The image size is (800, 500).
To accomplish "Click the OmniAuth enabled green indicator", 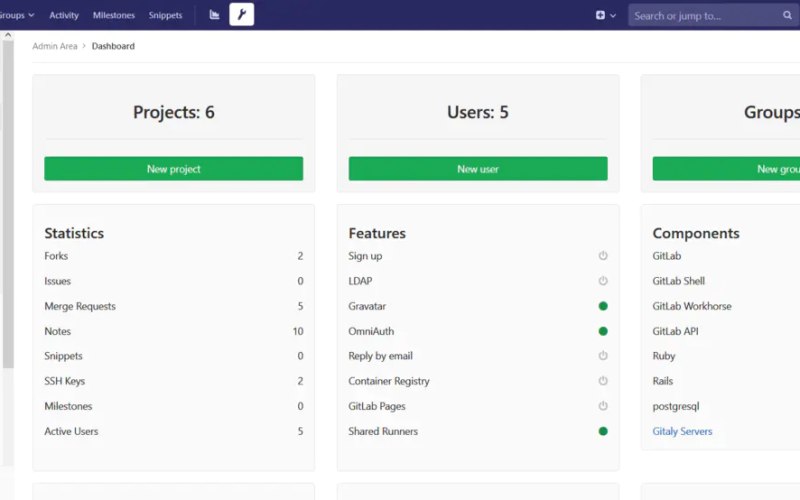I will pos(603,331).
